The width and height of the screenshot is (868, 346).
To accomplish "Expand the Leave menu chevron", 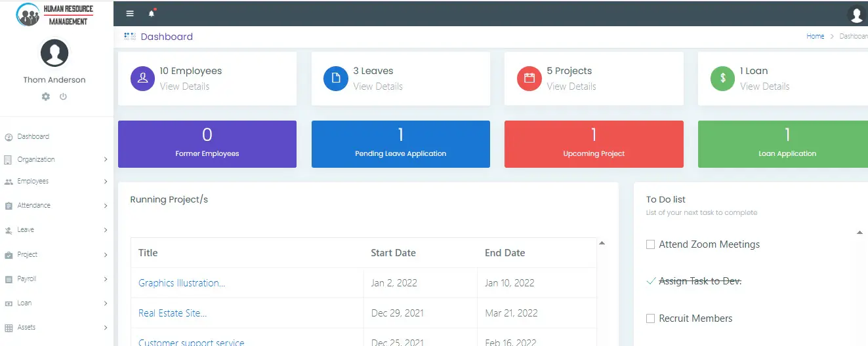I will (106, 230).
